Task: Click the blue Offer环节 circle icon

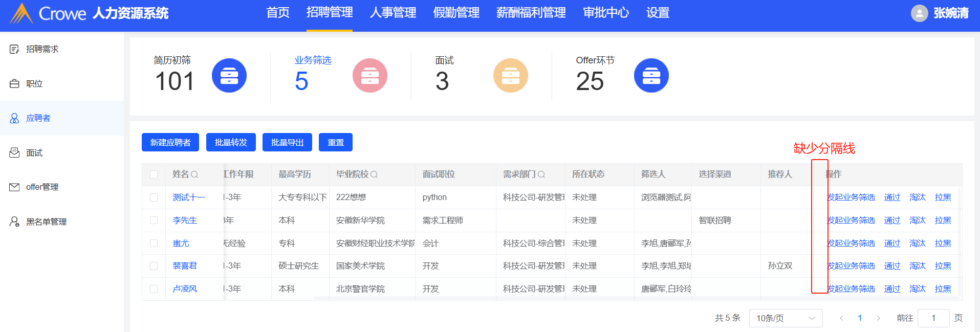Action: tap(651, 76)
